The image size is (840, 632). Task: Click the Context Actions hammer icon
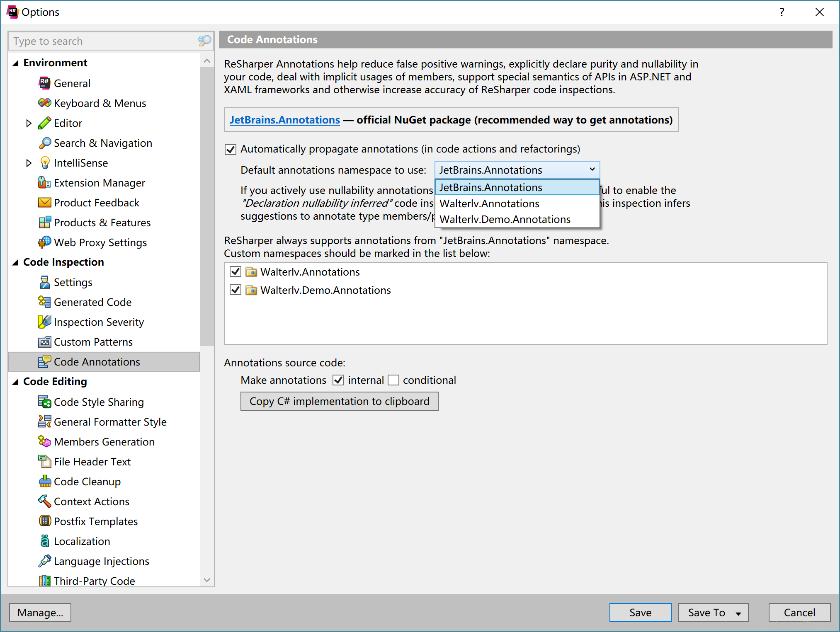point(44,501)
